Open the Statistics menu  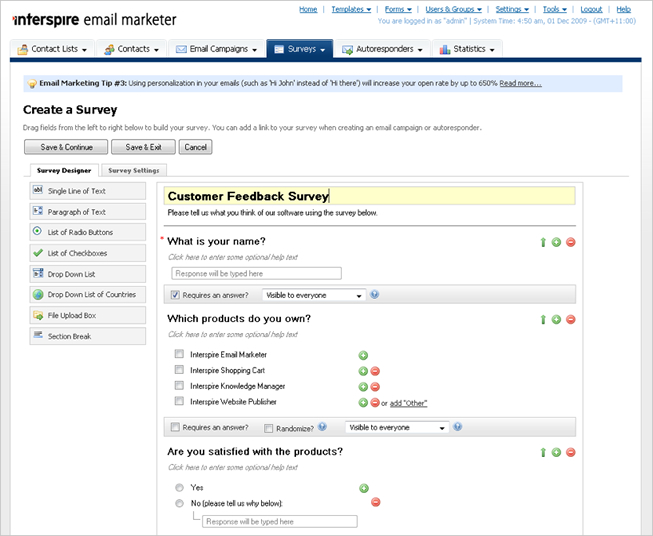coord(467,49)
